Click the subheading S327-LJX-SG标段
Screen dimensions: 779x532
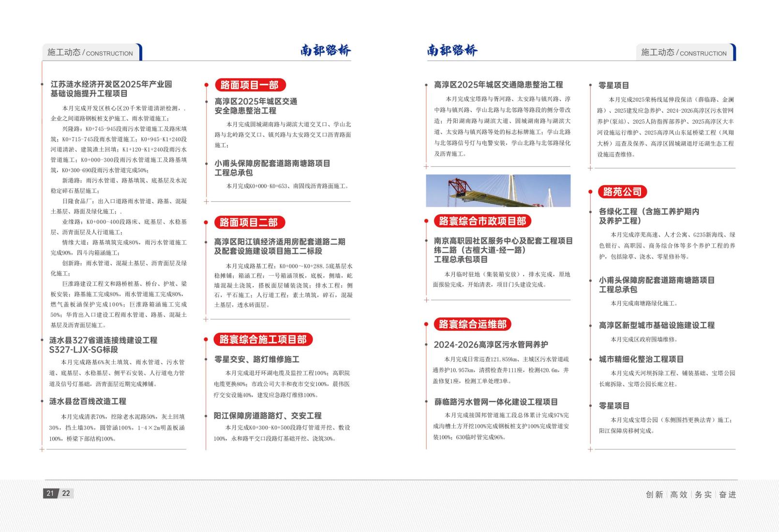tap(83, 350)
